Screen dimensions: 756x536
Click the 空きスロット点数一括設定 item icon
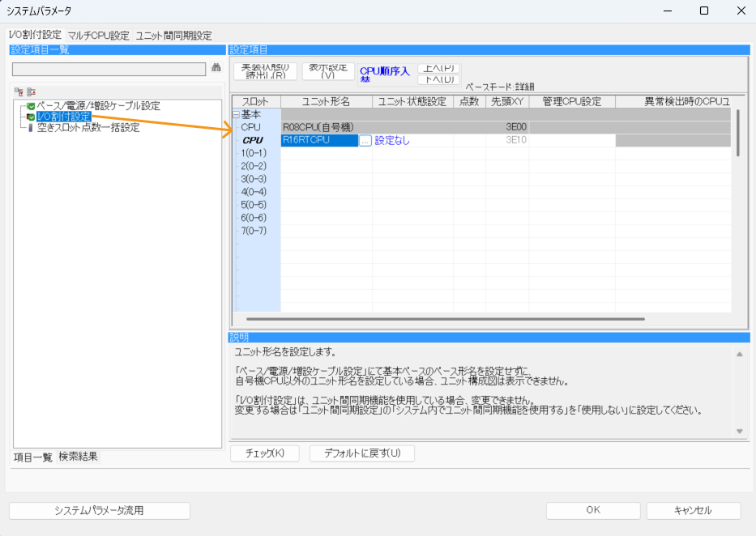tap(31, 128)
